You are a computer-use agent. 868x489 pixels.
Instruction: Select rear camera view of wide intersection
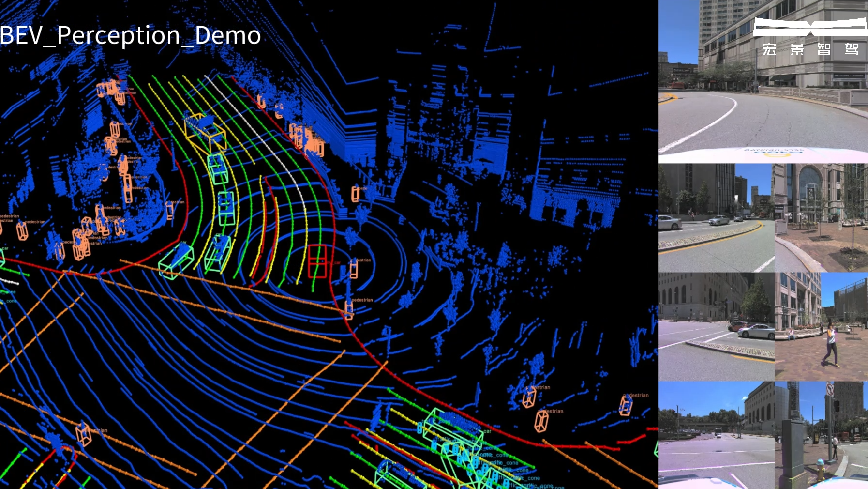tap(716, 435)
